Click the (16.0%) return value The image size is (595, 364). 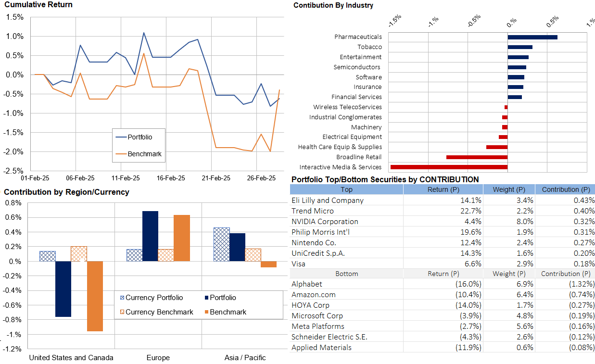469,284
